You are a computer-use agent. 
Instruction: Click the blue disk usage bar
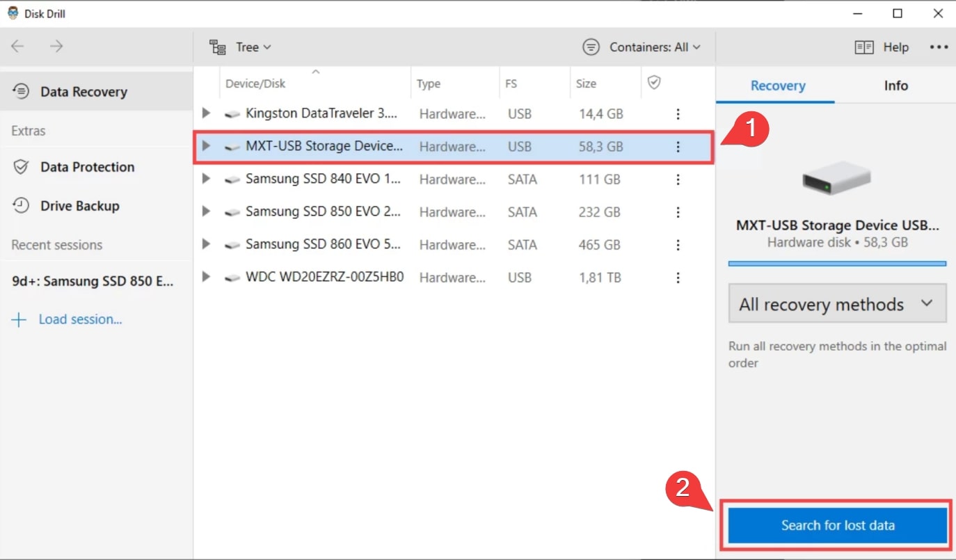click(837, 264)
